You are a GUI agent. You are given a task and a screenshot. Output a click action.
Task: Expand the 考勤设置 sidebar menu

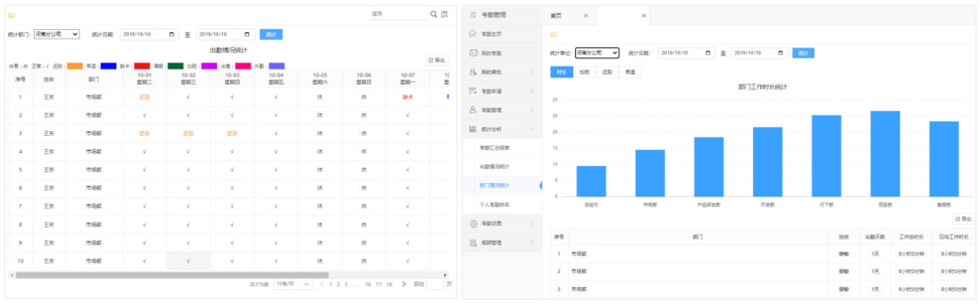click(531, 223)
